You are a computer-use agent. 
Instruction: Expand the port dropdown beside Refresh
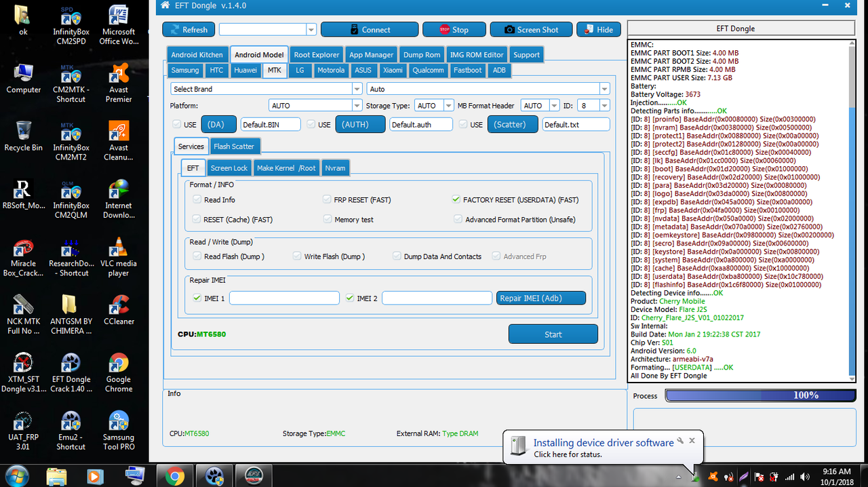tap(311, 30)
